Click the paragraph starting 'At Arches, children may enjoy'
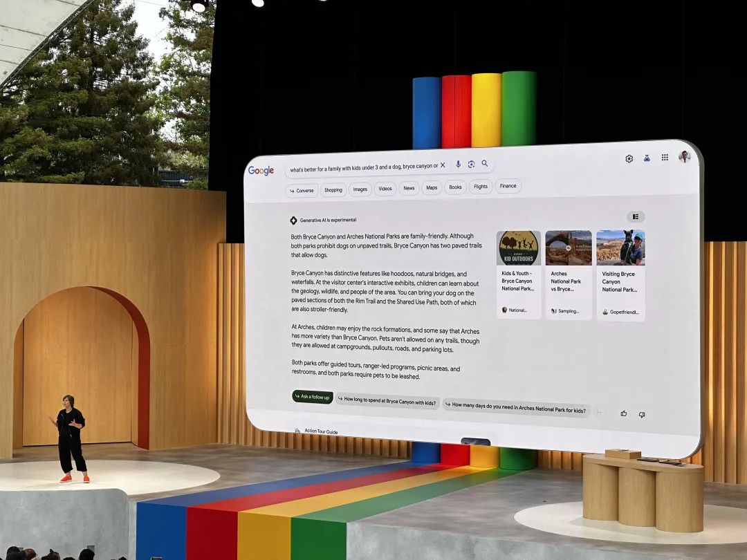Image resolution: width=747 pixels, height=560 pixels. point(385,339)
